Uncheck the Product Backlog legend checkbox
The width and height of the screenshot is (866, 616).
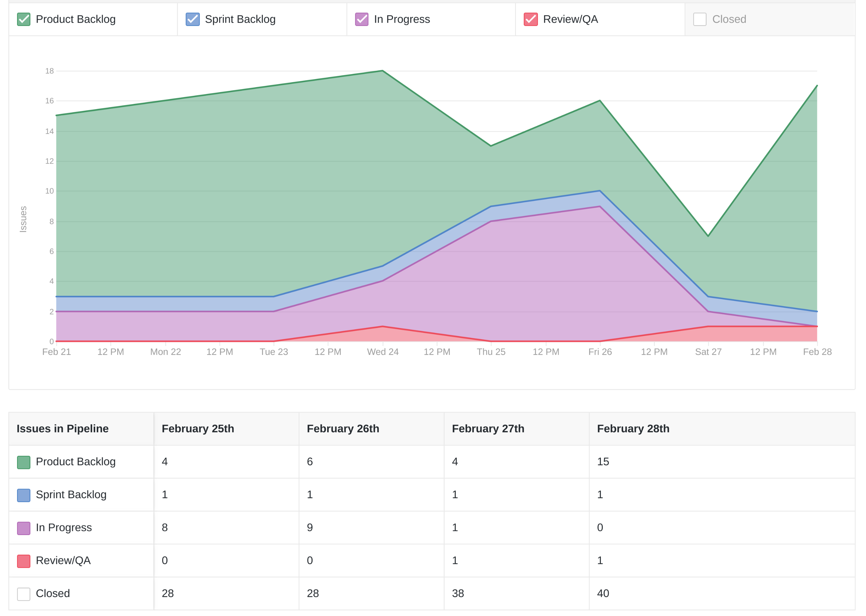[24, 19]
